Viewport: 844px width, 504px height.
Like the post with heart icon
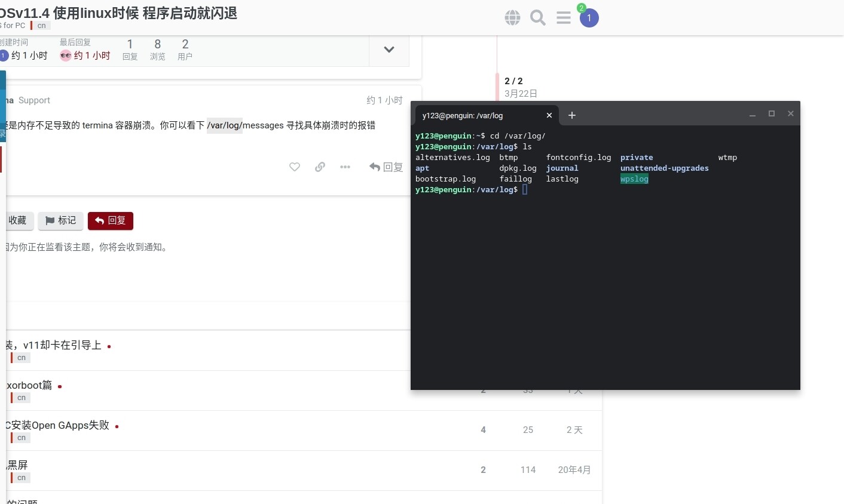tap(295, 167)
